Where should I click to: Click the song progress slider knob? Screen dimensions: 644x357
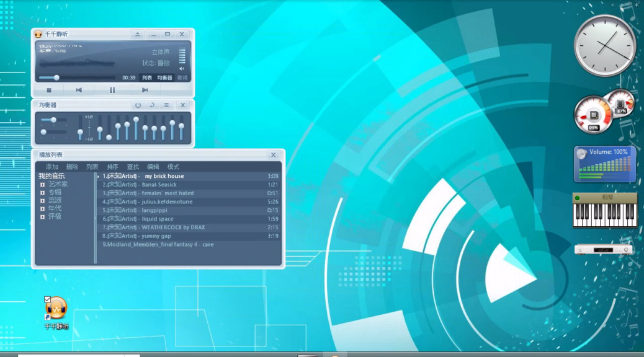click(56, 77)
